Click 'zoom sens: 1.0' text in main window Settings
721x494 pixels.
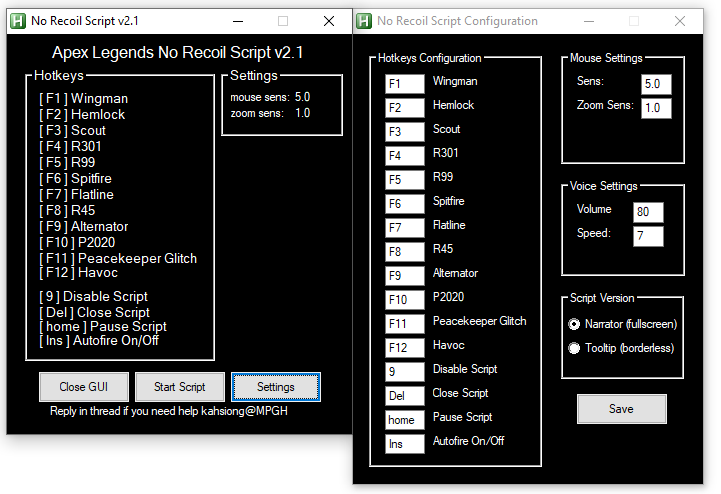270,113
